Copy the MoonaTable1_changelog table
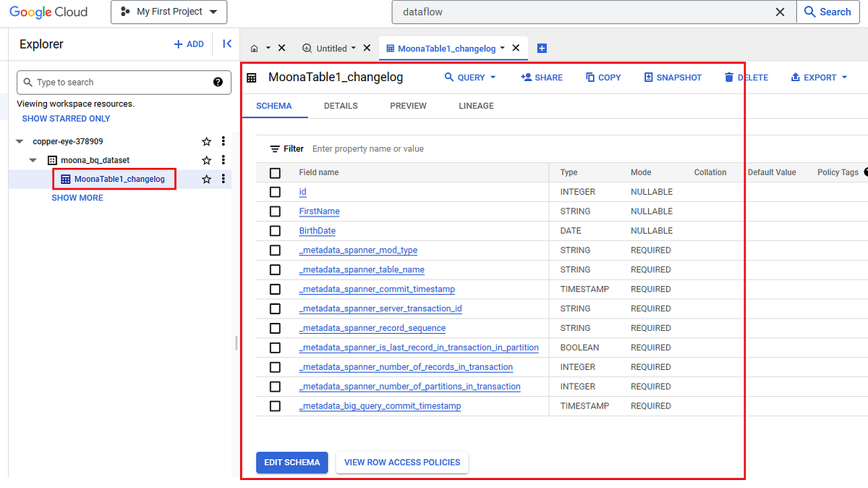Image resolution: width=868 pixels, height=488 pixels. point(590,77)
